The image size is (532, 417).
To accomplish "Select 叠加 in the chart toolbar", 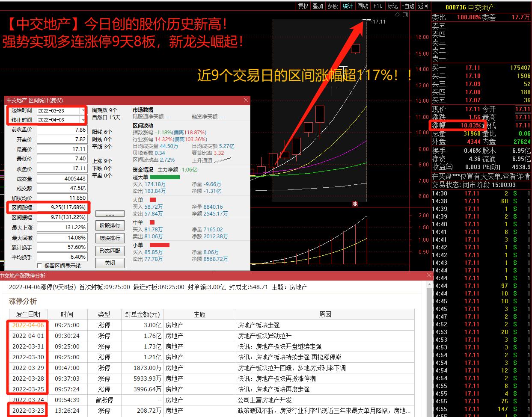I will pos(318,6).
